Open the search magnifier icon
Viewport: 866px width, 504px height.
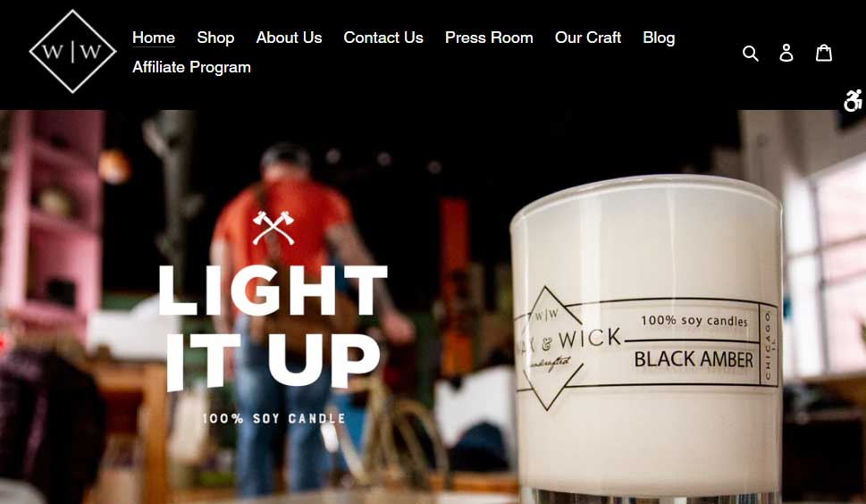pyautogui.click(x=750, y=53)
